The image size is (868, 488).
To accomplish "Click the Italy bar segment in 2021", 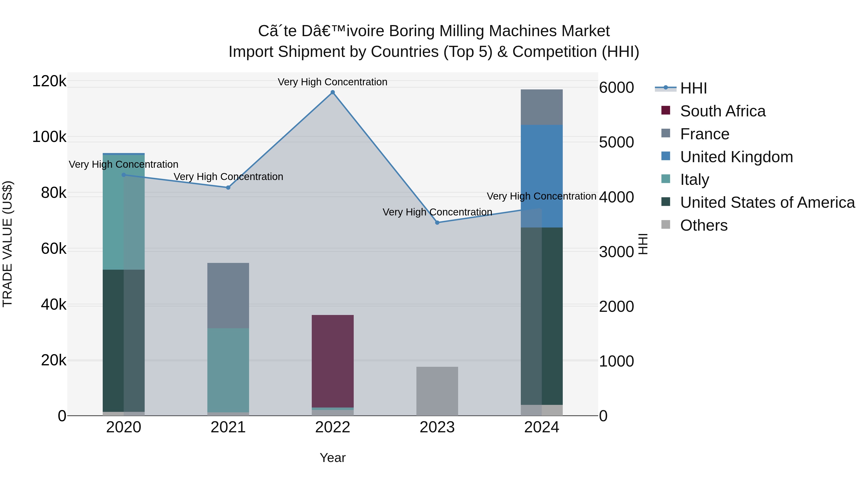I will click(228, 370).
